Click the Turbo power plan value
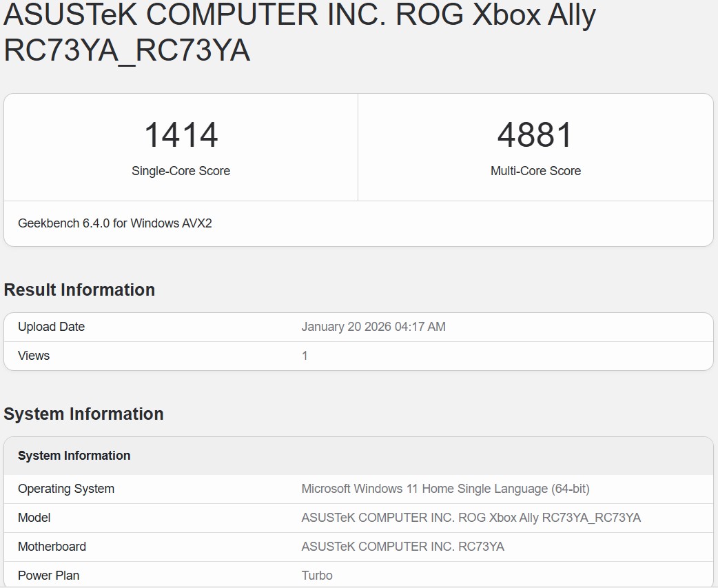 317,576
